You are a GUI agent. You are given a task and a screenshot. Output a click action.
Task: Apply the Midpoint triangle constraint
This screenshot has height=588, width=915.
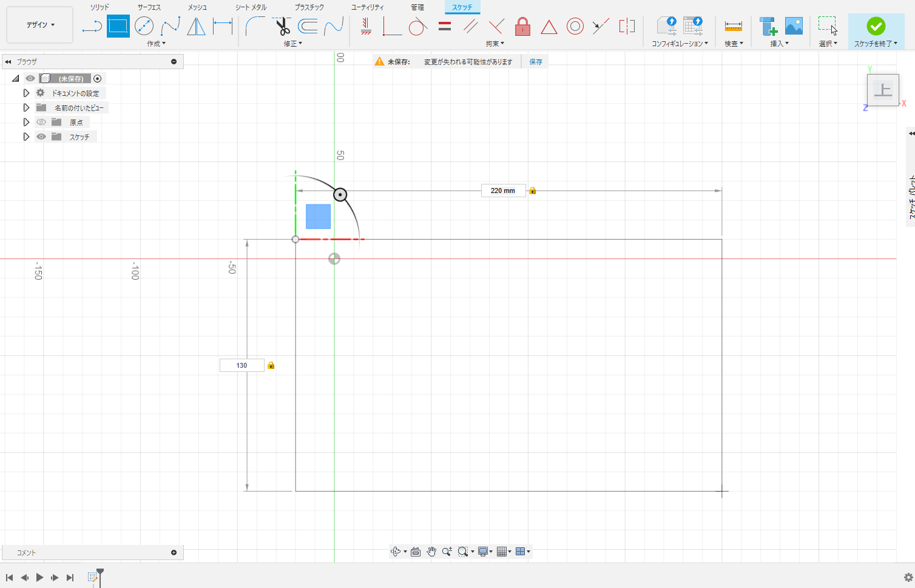[549, 27]
